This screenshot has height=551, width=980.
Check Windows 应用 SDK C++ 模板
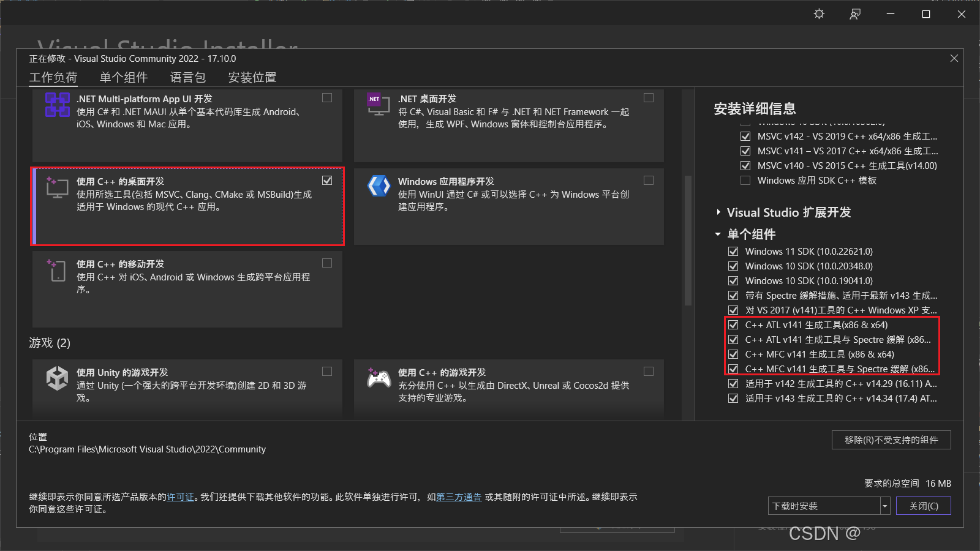click(745, 181)
